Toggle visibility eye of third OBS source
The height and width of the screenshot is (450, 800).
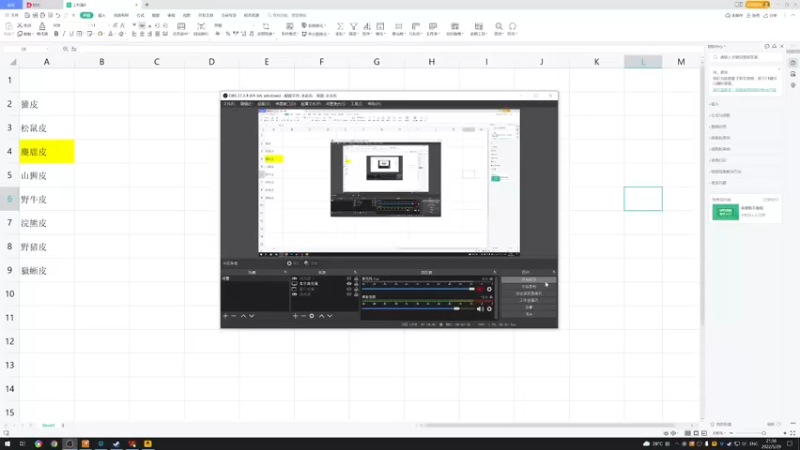349,289
